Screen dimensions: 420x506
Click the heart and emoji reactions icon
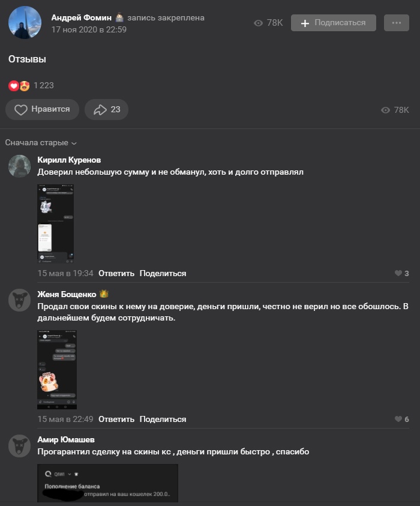pos(19,85)
